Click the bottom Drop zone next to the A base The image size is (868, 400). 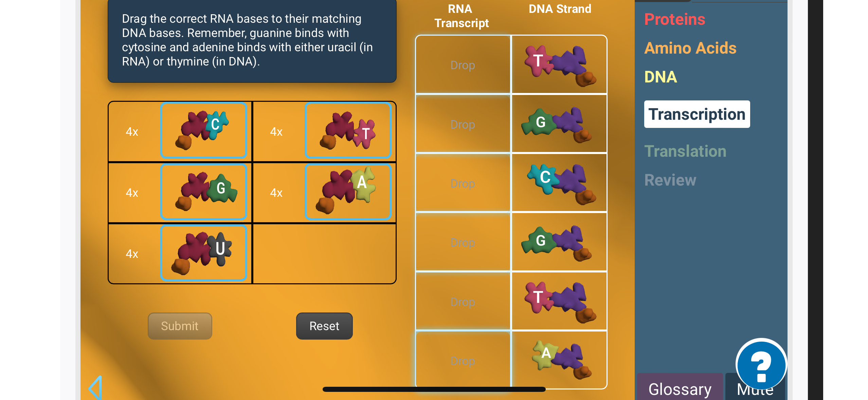[463, 360]
